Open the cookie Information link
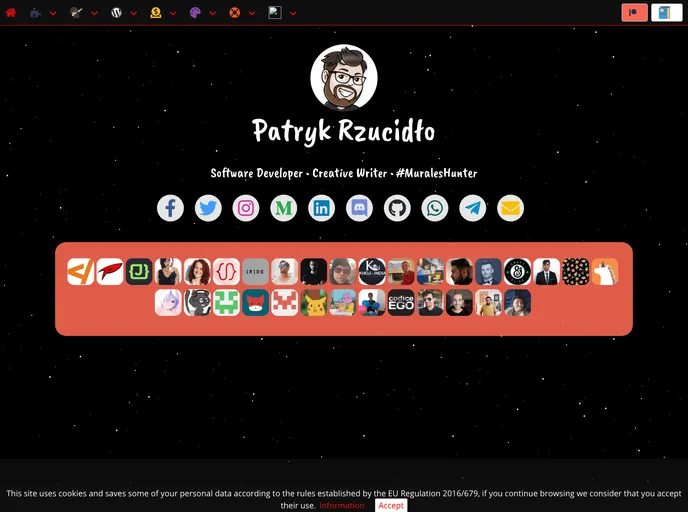The height and width of the screenshot is (512, 688). [x=342, y=505]
